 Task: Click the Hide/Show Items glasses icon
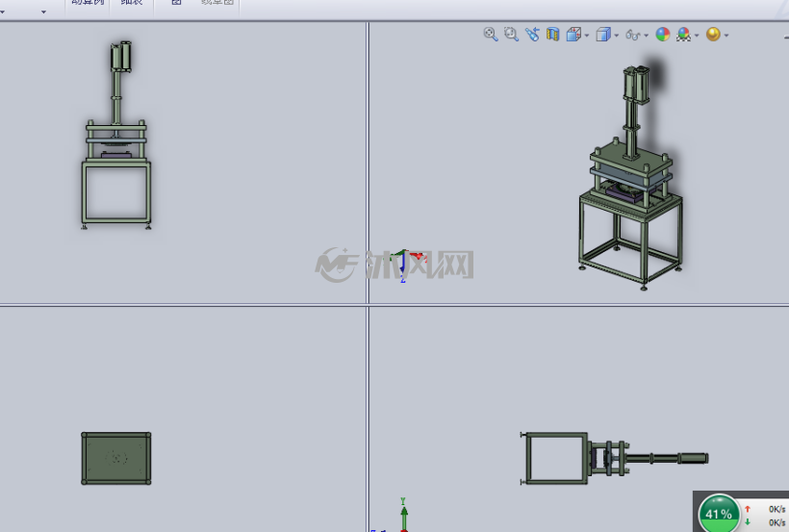(633, 35)
